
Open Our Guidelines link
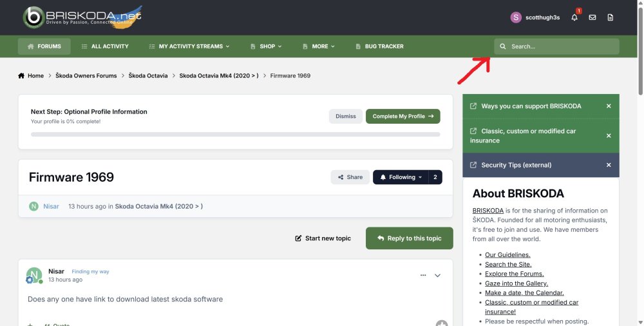[507, 255]
